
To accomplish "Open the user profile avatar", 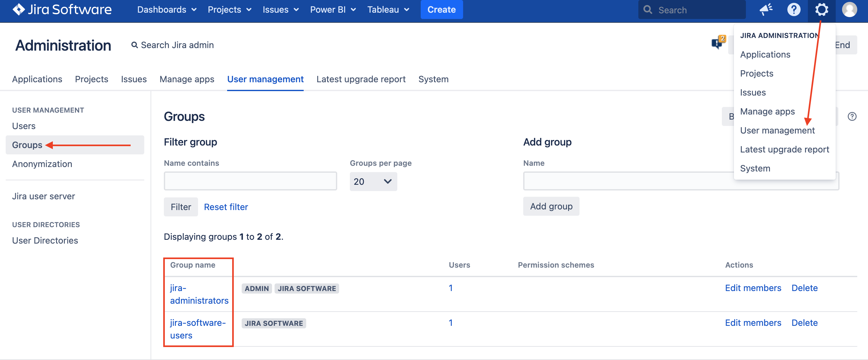I will pos(849,9).
